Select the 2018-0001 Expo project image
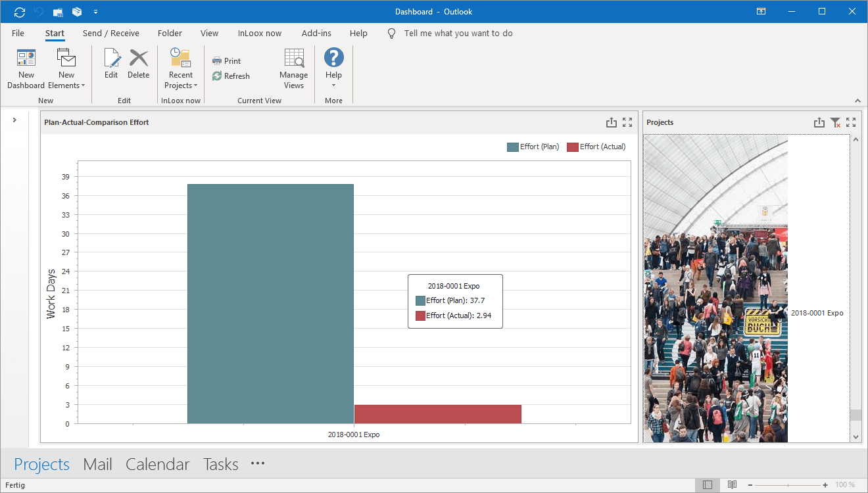This screenshot has height=493, width=868. click(x=715, y=289)
